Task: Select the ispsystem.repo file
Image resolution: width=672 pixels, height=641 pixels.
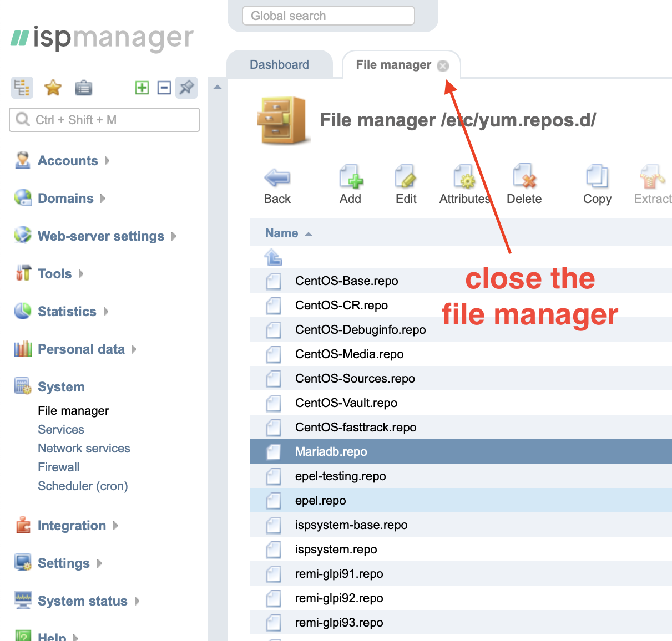Action: tap(461, 550)
